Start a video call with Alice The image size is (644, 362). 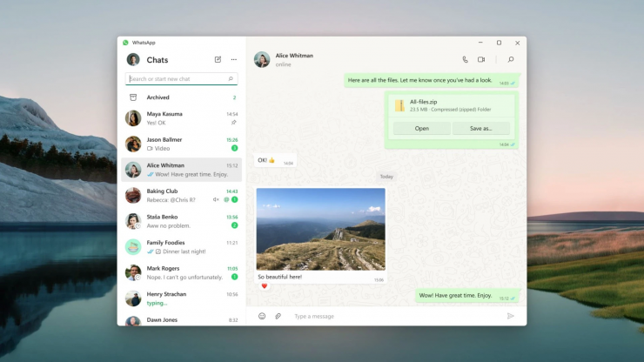[x=481, y=60]
